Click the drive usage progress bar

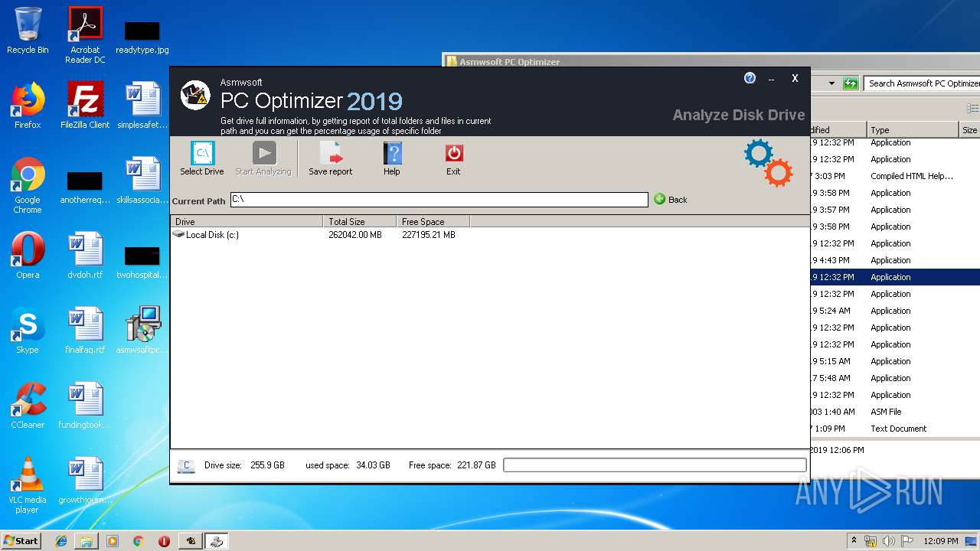click(655, 465)
